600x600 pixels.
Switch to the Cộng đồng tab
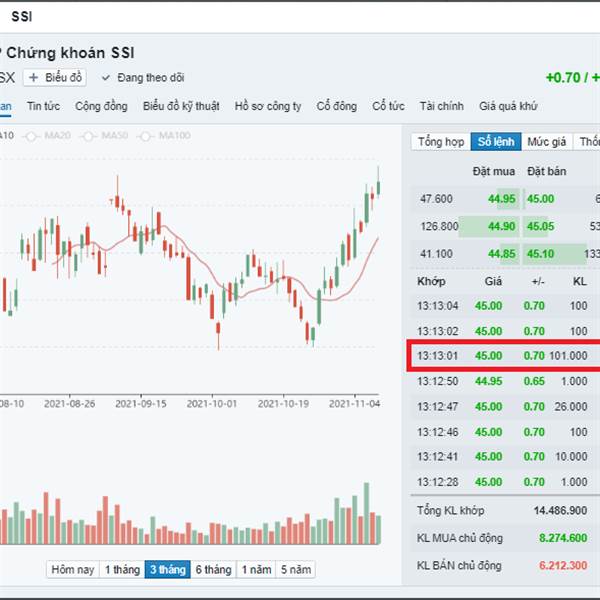click(101, 106)
